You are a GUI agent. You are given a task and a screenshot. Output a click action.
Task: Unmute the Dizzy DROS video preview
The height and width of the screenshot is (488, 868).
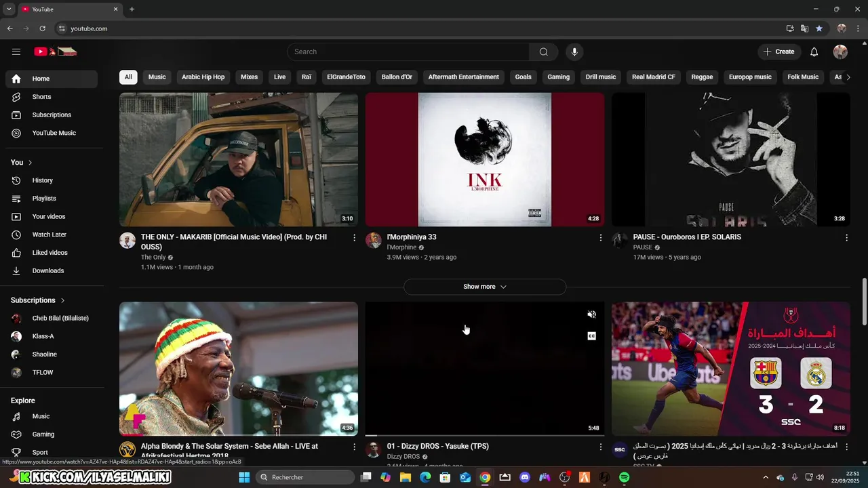point(591,314)
